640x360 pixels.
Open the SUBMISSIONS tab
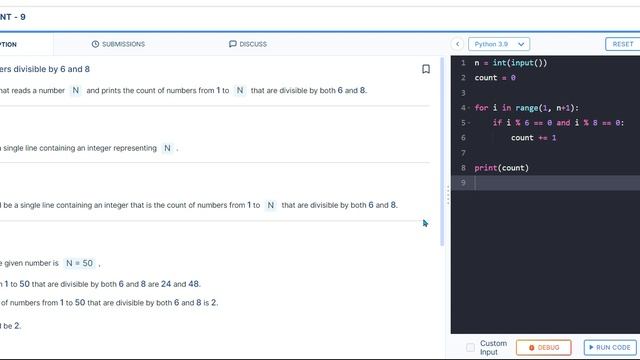pos(118,44)
